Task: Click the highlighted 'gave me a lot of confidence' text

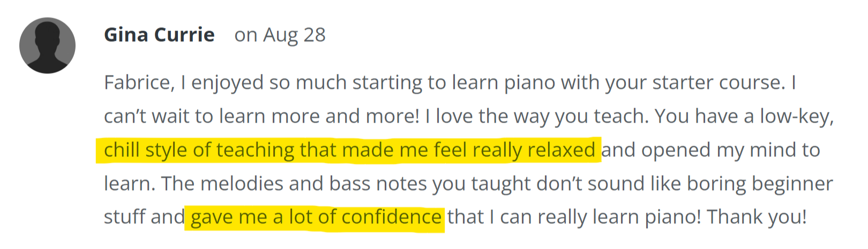Action: click(316, 217)
